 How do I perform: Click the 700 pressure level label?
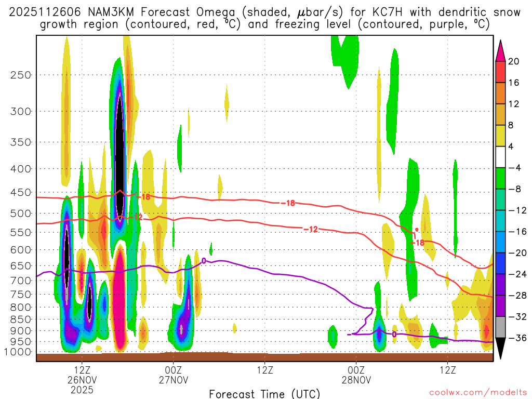(21, 280)
